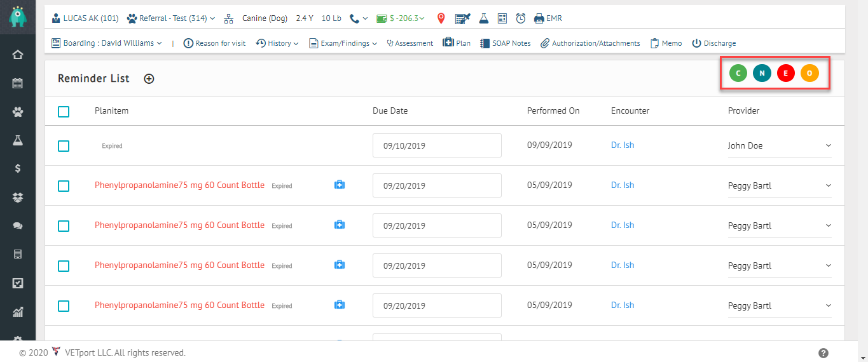The width and height of the screenshot is (868, 362).
Task: Check the fourth Phenylpropanolamine row checkbox
Action: pyautogui.click(x=64, y=306)
